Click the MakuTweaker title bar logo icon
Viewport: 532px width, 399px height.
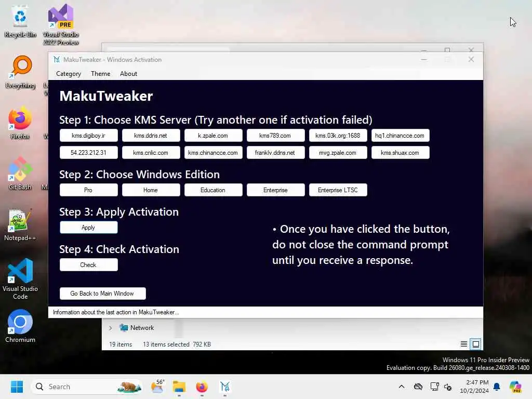(57, 60)
